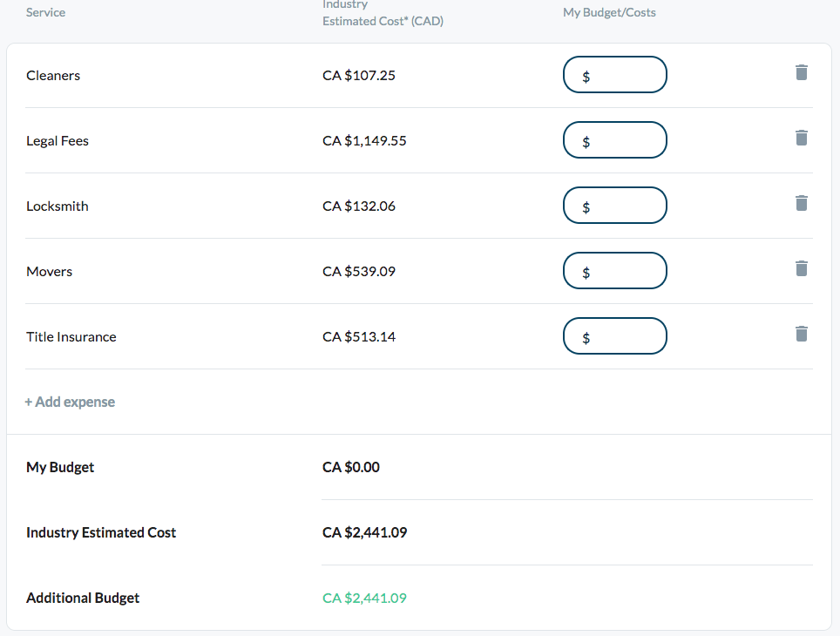The width and height of the screenshot is (840, 636).
Task: Click the Legal Fees service name
Action: pyautogui.click(x=58, y=140)
